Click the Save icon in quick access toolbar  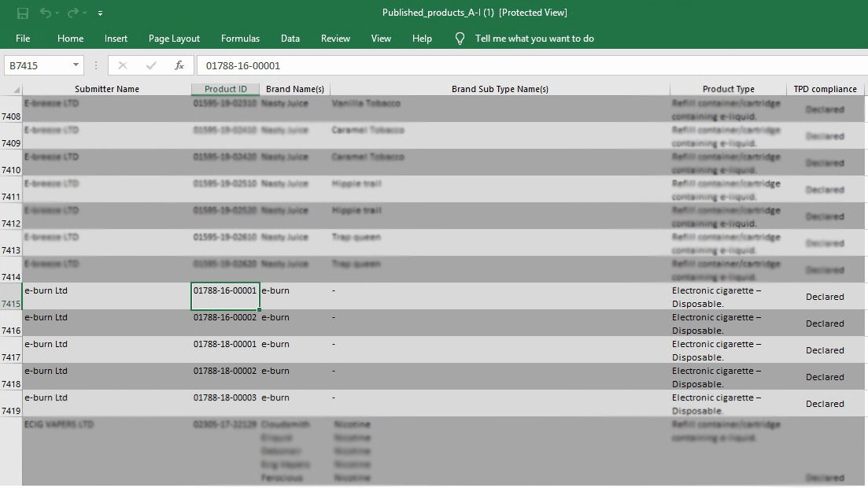click(23, 13)
